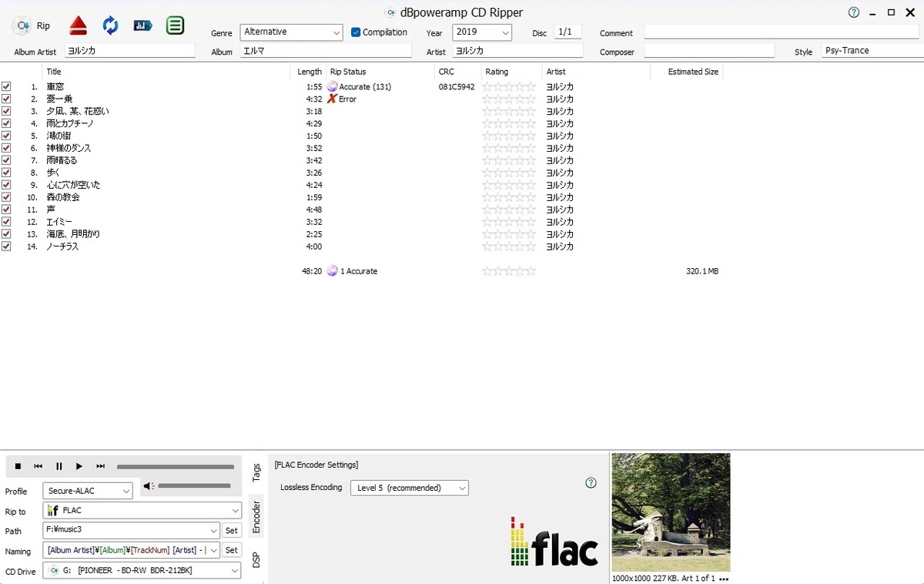Adjust the volume slider

pos(194,486)
